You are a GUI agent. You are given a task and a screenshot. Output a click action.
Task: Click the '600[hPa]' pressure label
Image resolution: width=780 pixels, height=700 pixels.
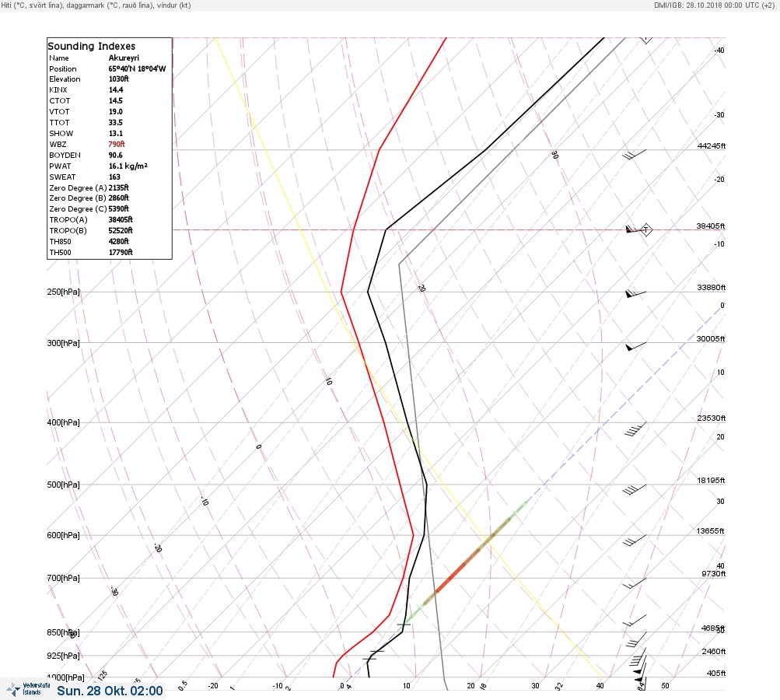click(63, 535)
